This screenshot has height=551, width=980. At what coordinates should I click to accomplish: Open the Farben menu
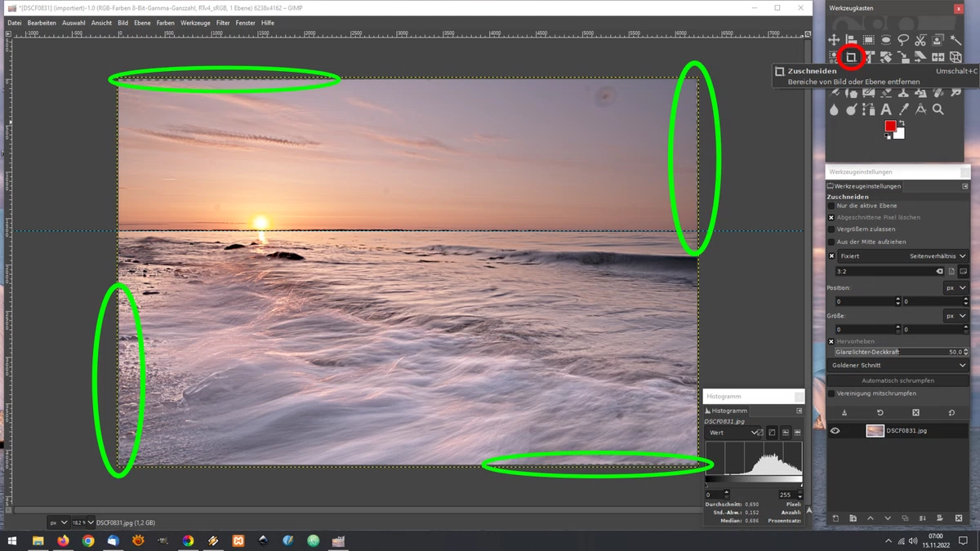click(166, 23)
